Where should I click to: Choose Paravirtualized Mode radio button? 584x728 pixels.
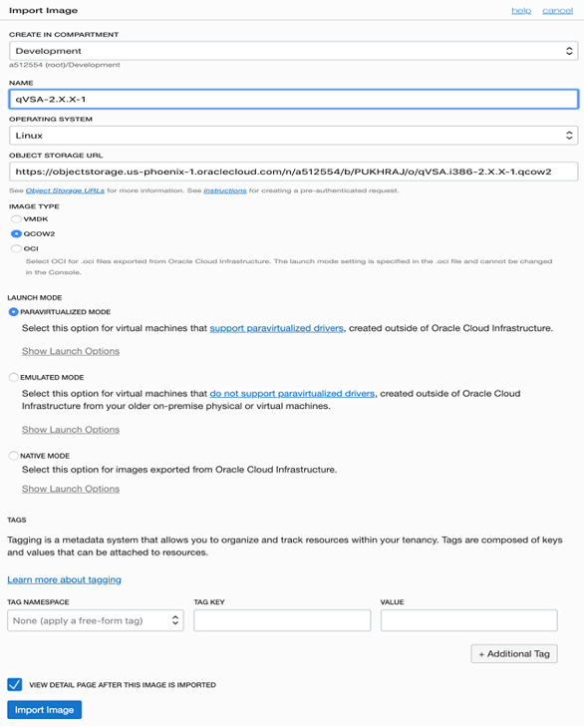coord(13,312)
